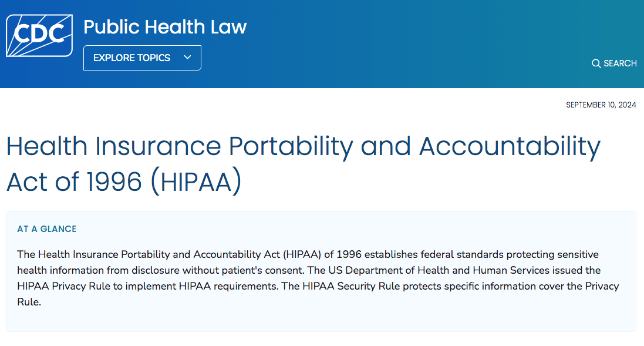Click the AT A GLANCE heading

47,229
